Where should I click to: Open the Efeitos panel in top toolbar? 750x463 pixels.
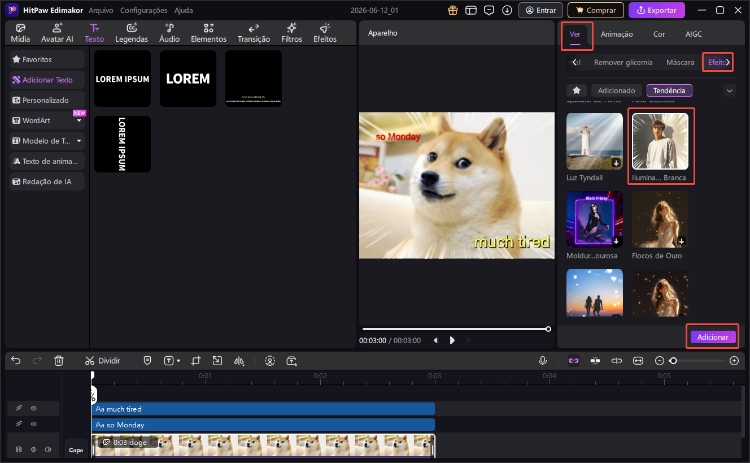[x=325, y=33]
